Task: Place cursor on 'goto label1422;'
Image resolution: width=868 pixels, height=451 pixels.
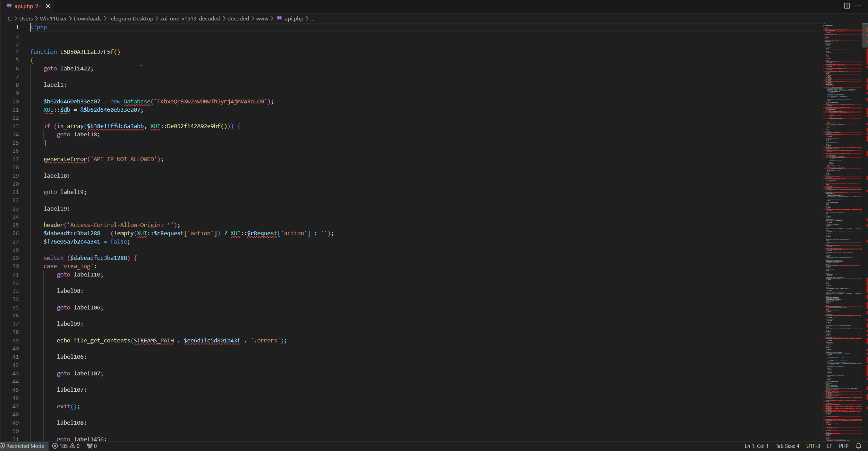Action: (68, 68)
